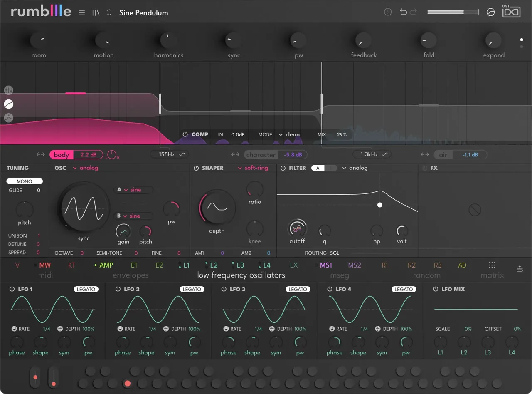The image size is (532, 394).
Task: Open the oscillator A sine waveform dropdown
Action: click(x=133, y=190)
